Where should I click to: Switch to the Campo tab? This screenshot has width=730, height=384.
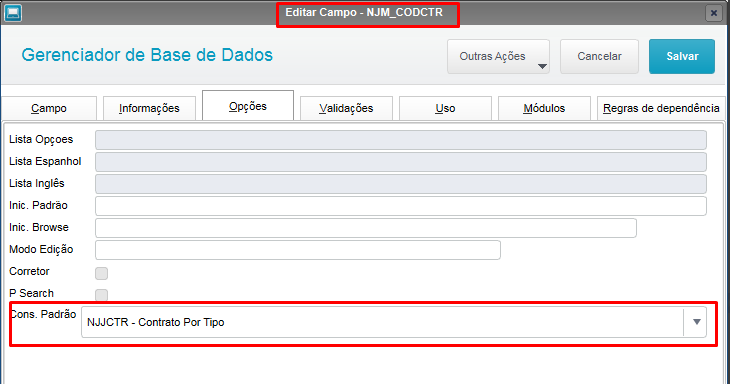[49, 108]
